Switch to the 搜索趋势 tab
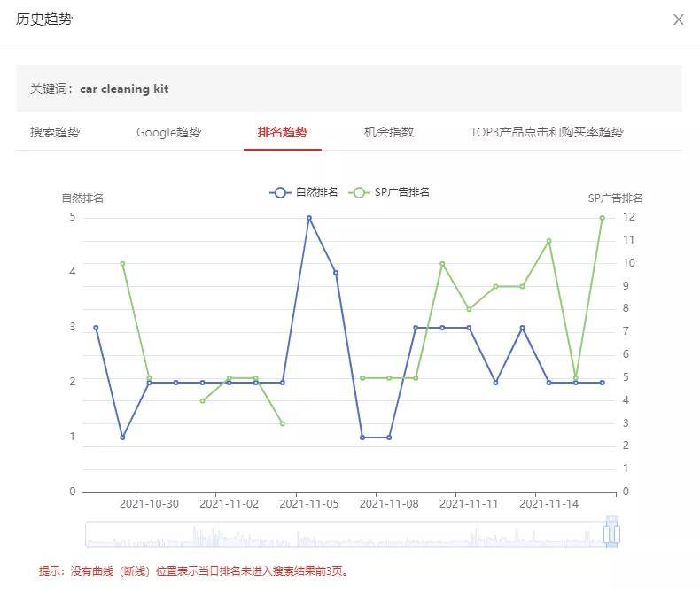The height and width of the screenshot is (589, 700). [x=55, y=132]
